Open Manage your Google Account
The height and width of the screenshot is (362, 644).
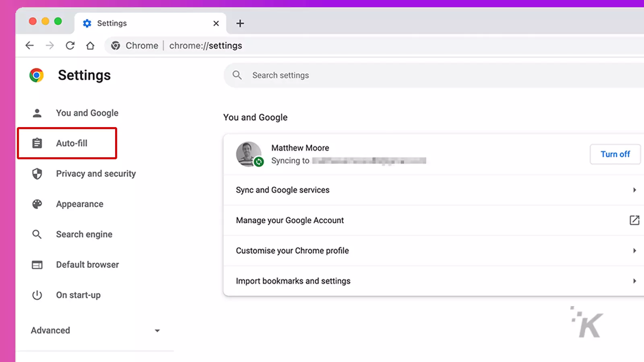(434, 220)
